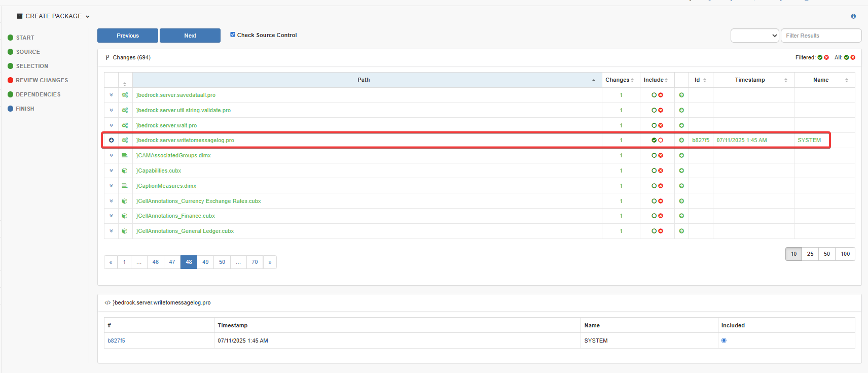Open the b827f5 commit link in details
This screenshot has width=868, height=373.
[x=116, y=341]
